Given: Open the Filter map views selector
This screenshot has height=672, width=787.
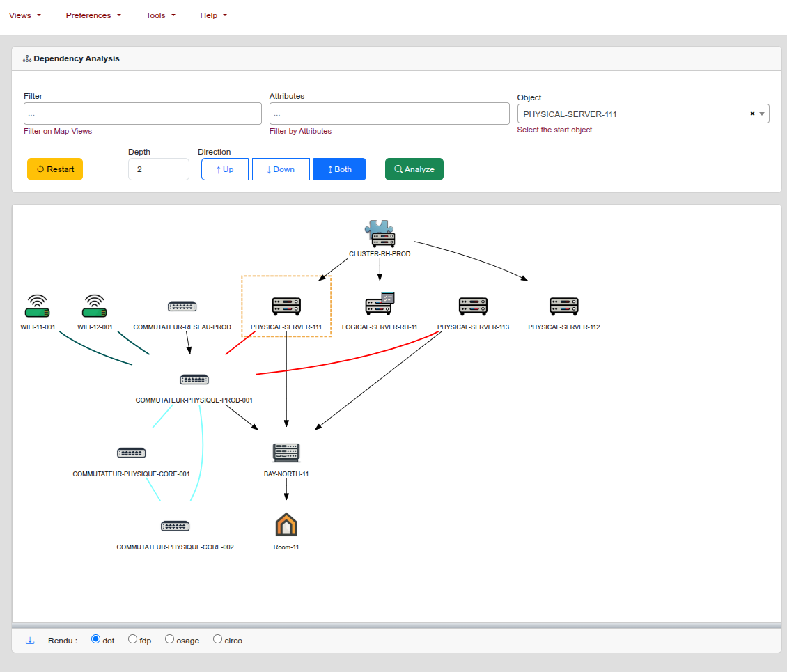Looking at the screenshot, I should 142,114.
